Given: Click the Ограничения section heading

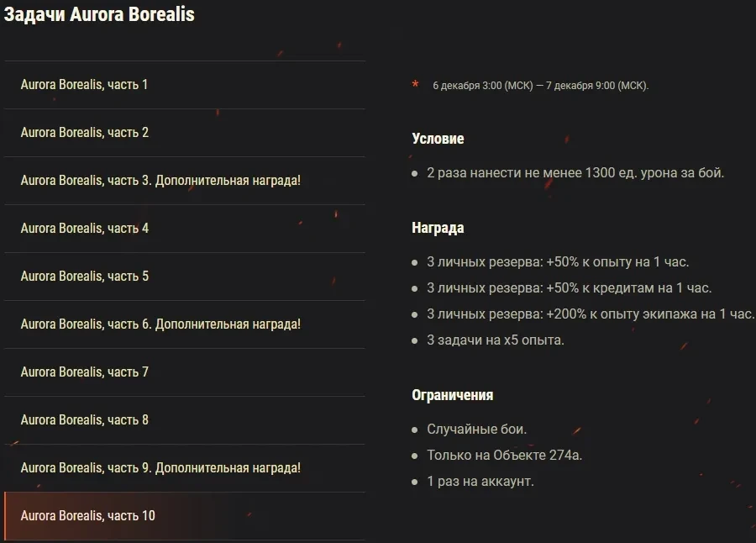Looking at the screenshot, I should (x=452, y=395).
